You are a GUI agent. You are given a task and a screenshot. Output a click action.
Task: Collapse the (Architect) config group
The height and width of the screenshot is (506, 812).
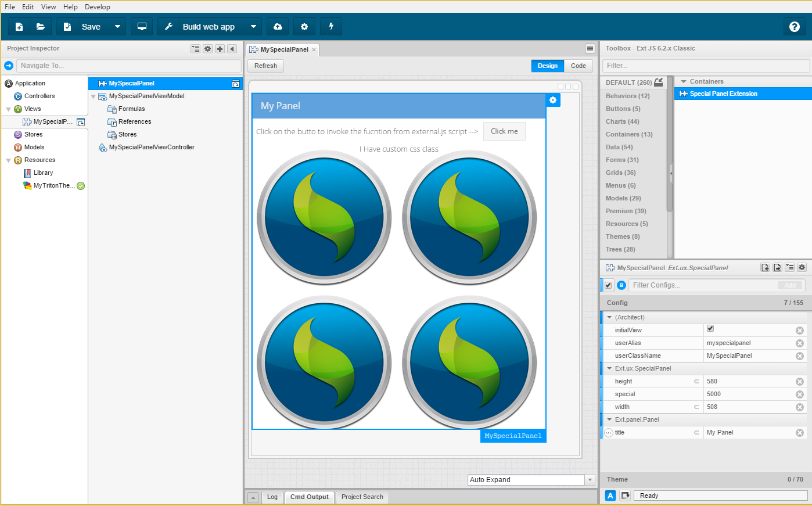tap(609, 317)
